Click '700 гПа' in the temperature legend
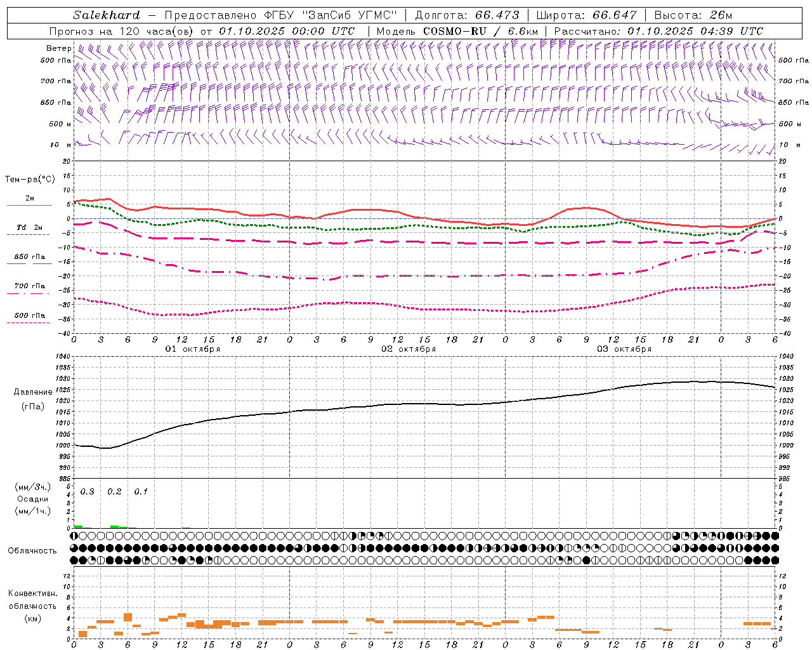The height and width of the screenshot is (650, 812). click(x=30, y=286)
